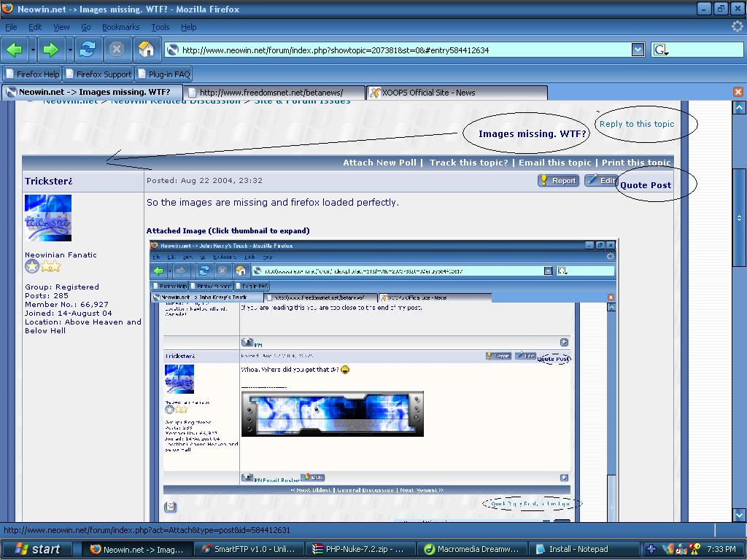Click the Google search engine icon
The image size is (747, 560).
point(660,50)
